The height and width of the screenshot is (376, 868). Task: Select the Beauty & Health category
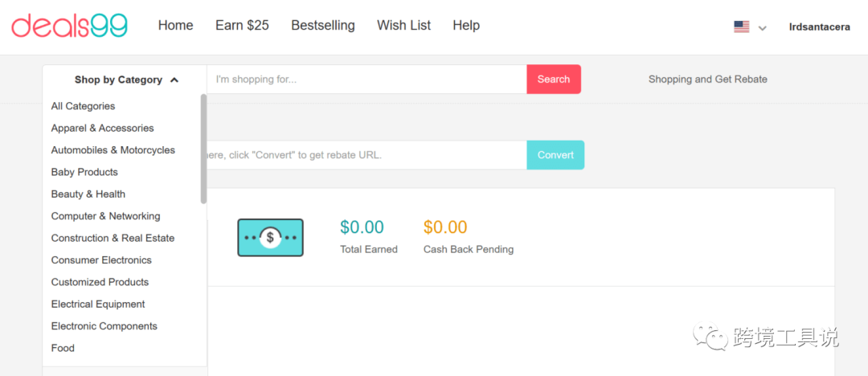pyautogui.click(x=88, y=194)
